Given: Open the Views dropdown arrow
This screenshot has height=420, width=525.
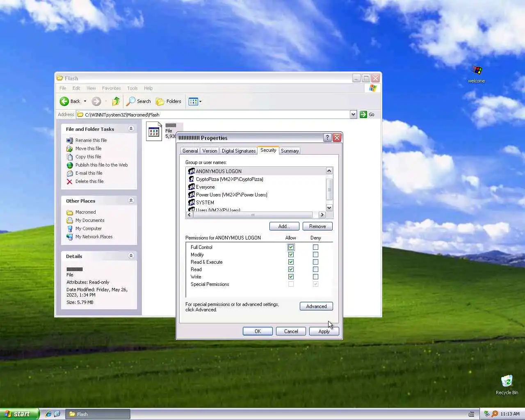Looking at the screenshot, I should pos(201,101).
